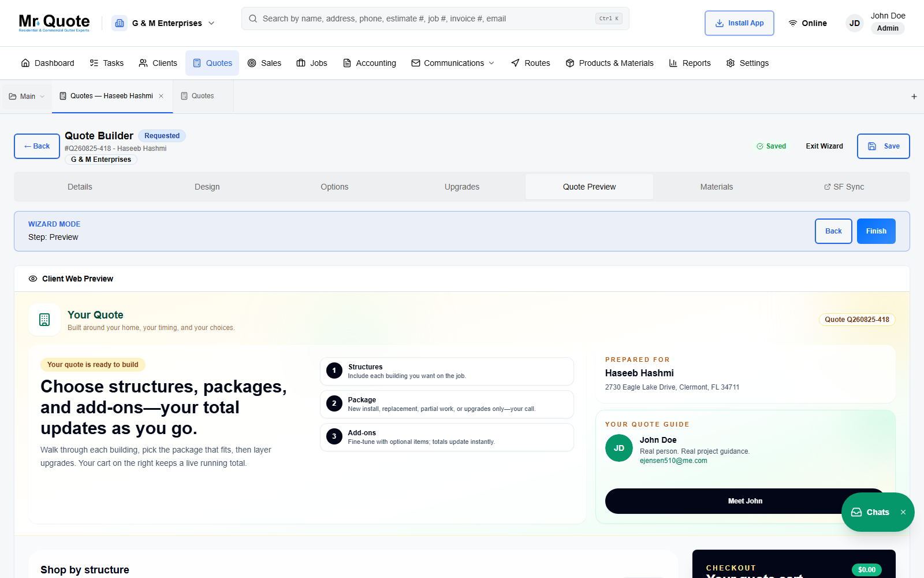Switch to the Design step tab
Screen dimensions: 924x578
point(207,187)
